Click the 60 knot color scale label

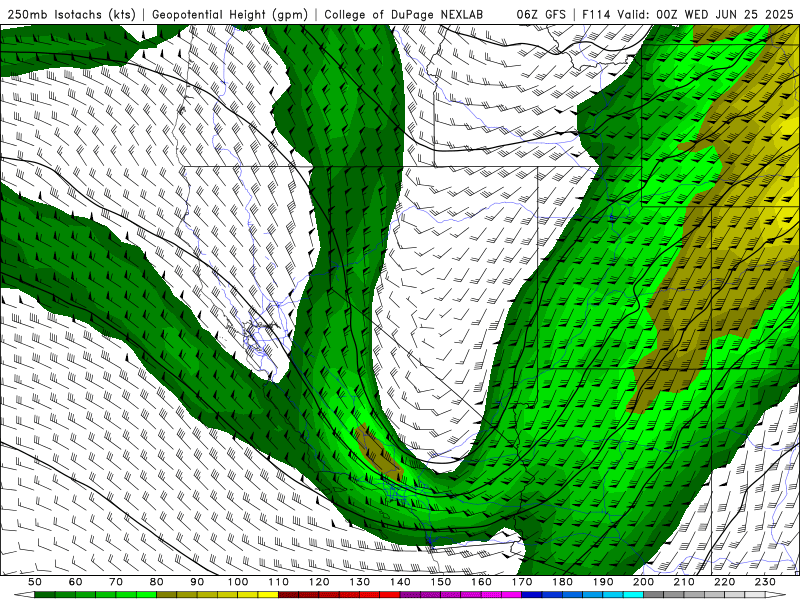pos(76,582)
